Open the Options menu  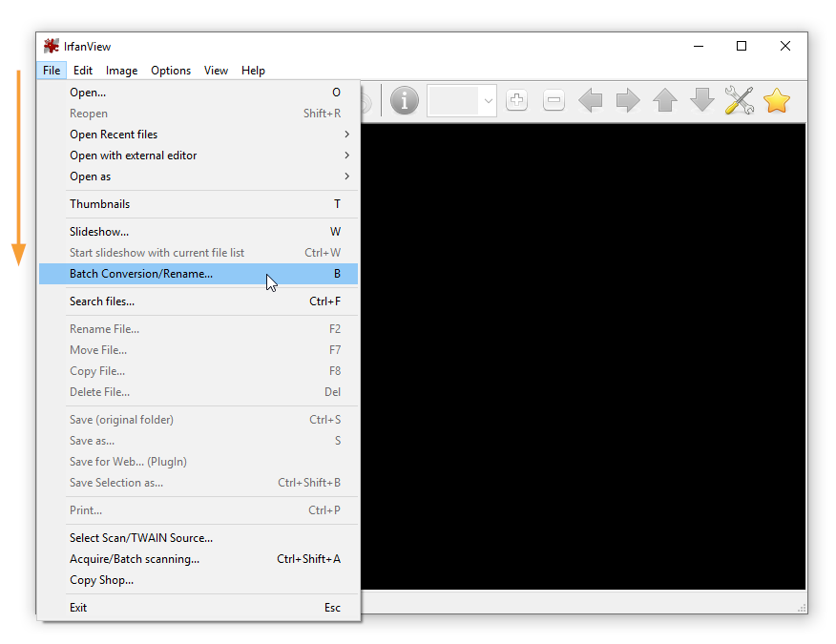[x=171, y=71]
